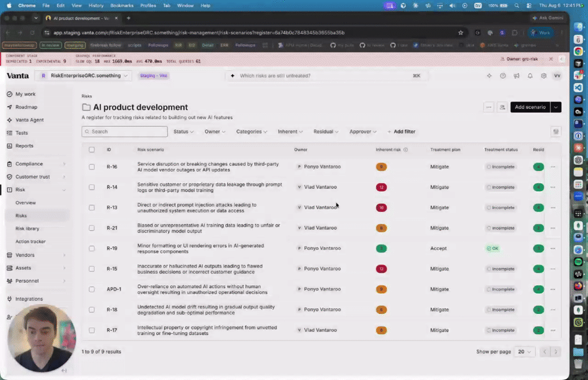
Task: Click green inherent risk badge for R-19
Action: (x=381, y=249)
